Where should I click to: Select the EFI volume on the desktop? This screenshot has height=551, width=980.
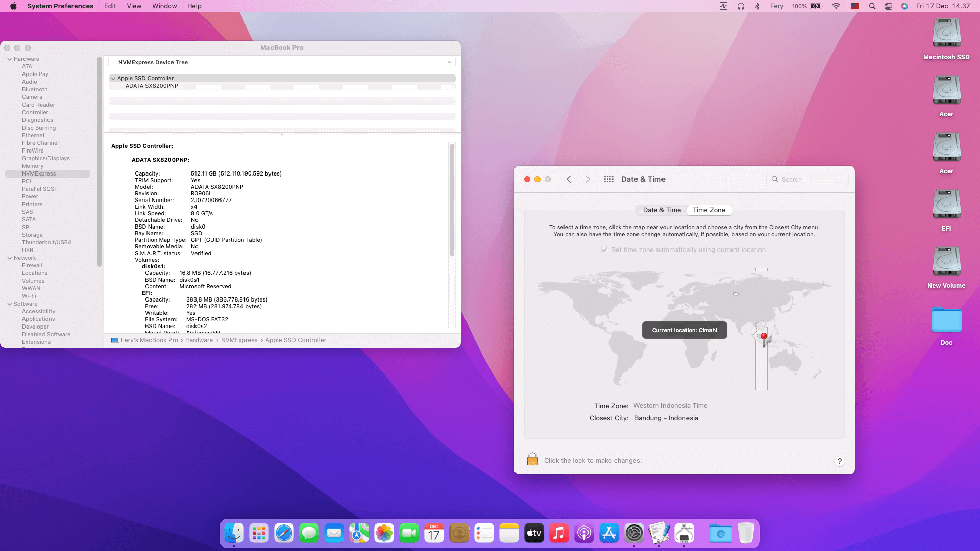pos(946,211)
